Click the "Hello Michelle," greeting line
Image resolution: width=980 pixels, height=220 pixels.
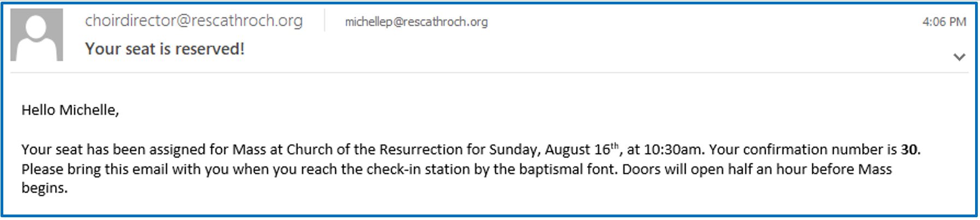[70, 110]
